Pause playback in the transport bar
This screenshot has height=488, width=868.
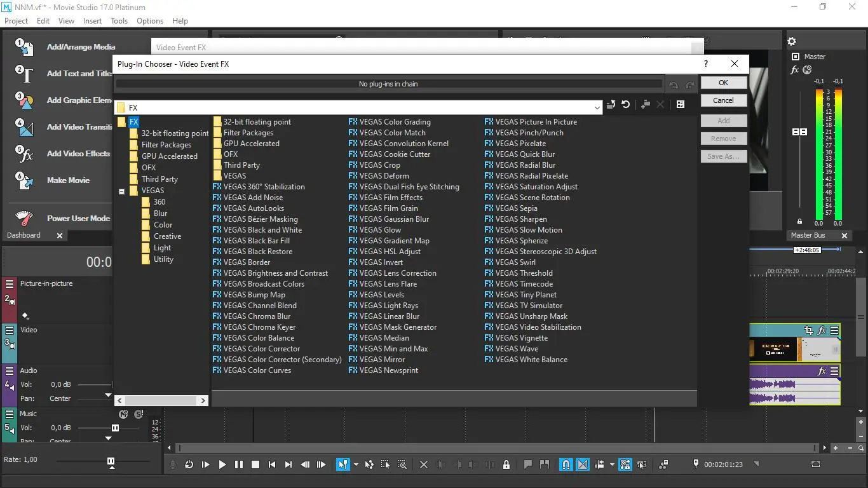click(x=238, y=464)
